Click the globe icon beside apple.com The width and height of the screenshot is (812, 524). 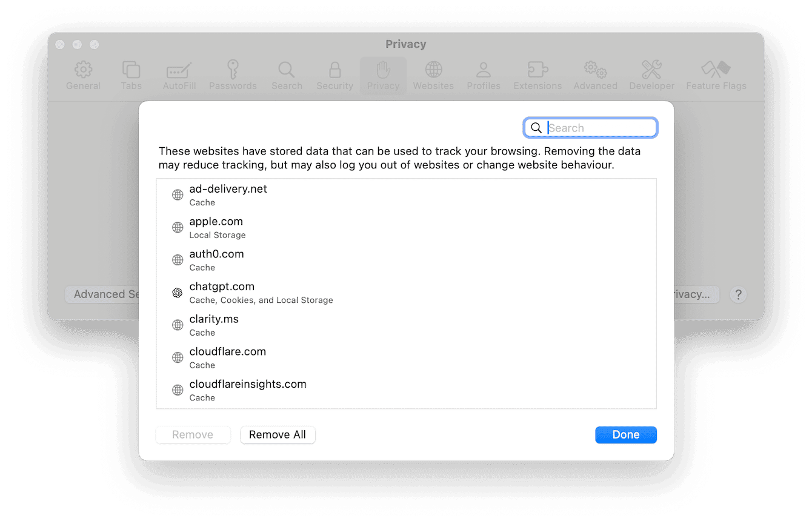[177, 227]
